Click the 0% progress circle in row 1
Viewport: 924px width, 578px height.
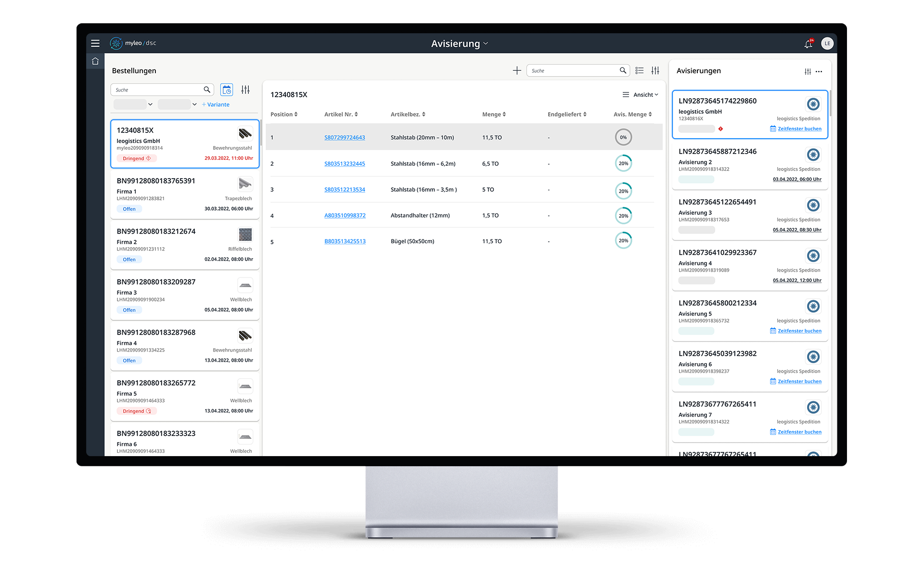(x=623, y=138)
